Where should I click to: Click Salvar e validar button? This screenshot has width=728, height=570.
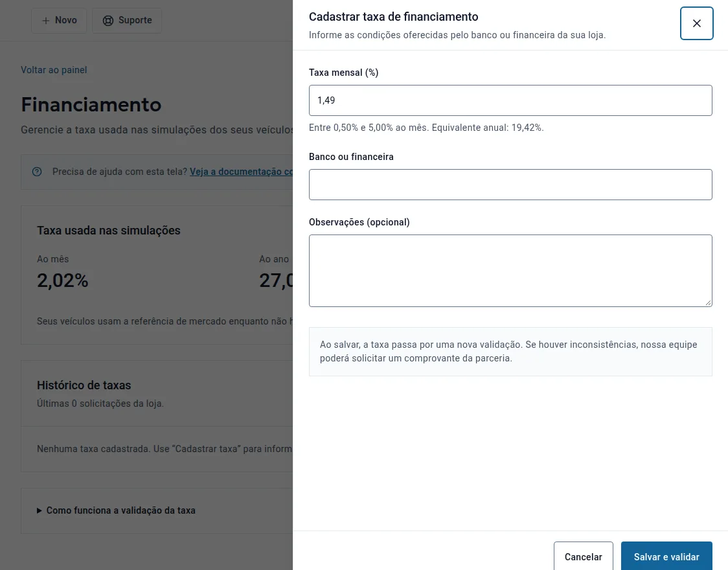(x=666, y=556)
